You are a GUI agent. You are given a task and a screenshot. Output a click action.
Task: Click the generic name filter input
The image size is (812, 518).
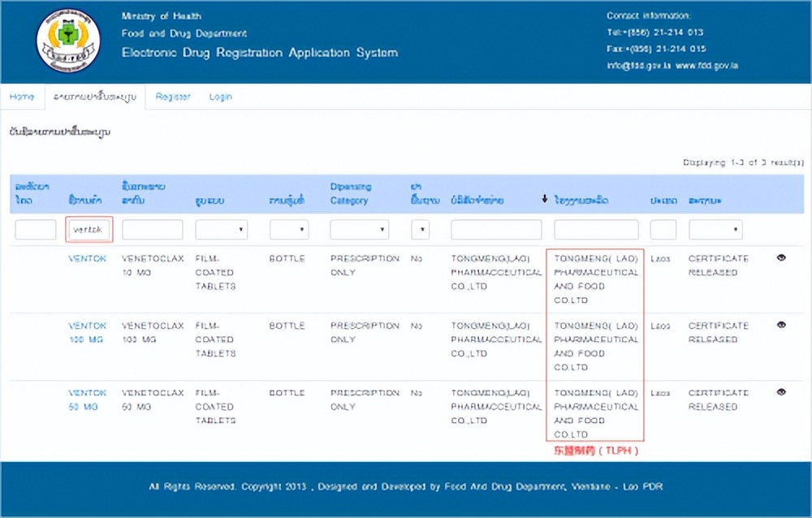pos(152,230)
